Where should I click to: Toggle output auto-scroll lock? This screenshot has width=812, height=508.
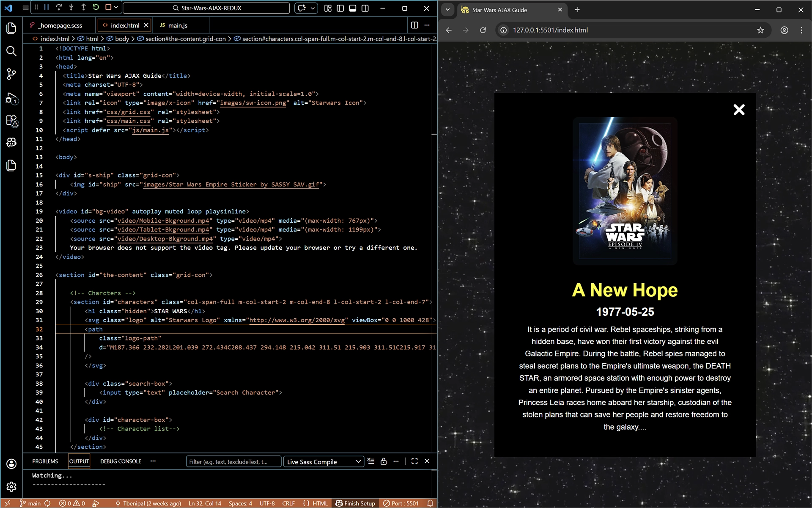click(384, 461)
